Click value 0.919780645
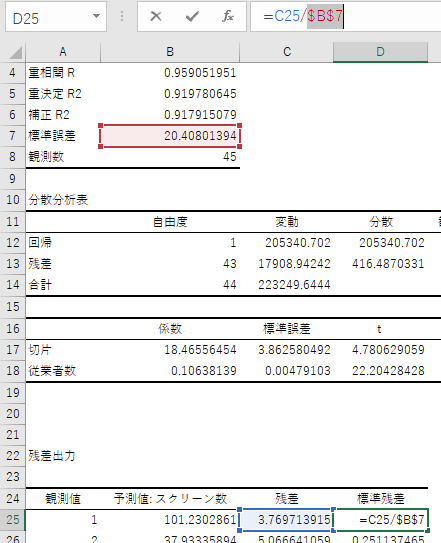 tap(200, 94)
